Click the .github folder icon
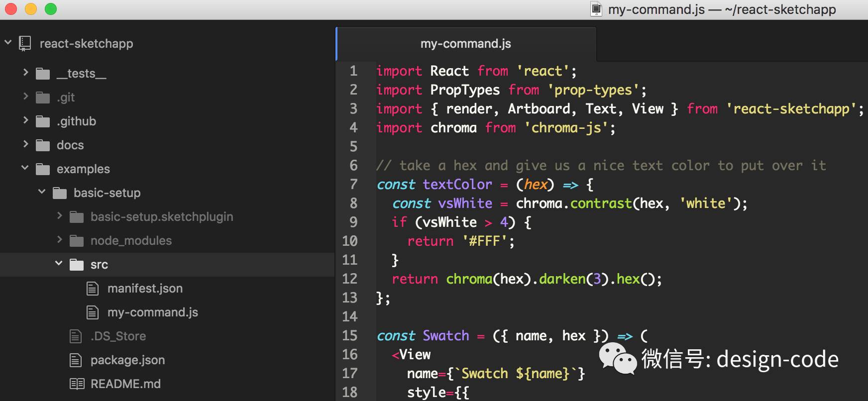This screenshot has width=868, height=401. coord(43,122)
